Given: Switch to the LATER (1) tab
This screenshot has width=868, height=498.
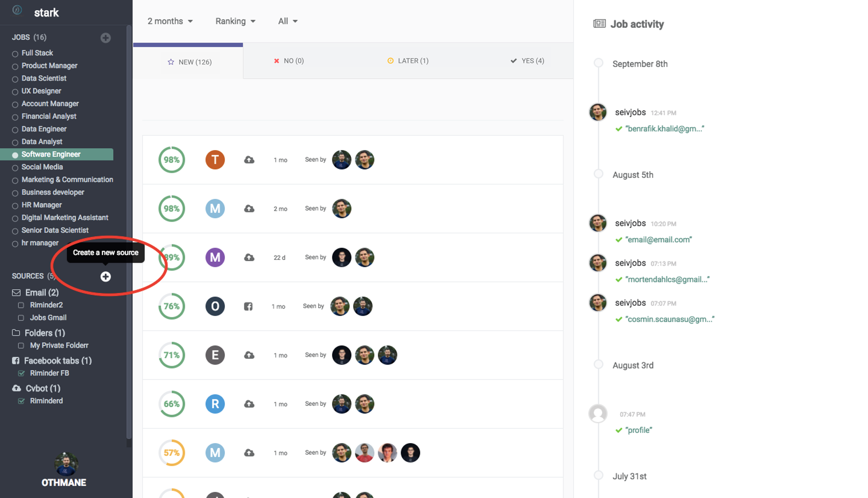Looking at the screenshot, I should 408,61.
